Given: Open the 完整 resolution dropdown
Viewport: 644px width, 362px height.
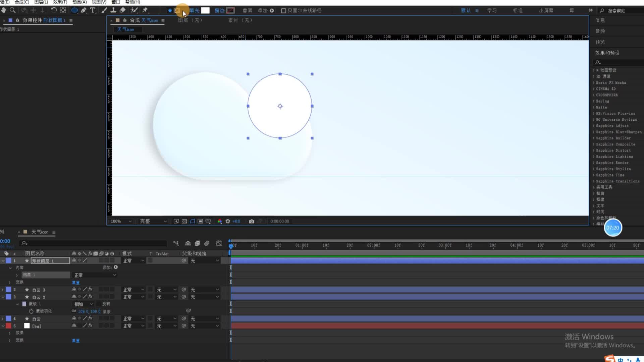Looking at the screenshot, I should [x=153, y=221].
